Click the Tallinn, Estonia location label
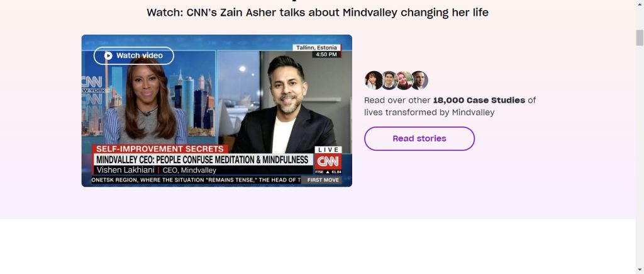 tap(316, 48)
